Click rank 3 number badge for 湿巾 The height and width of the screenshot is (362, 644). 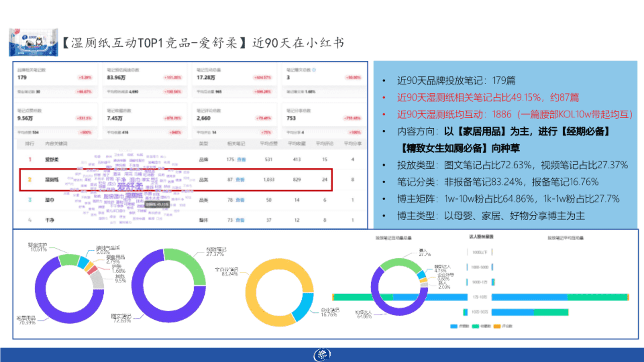pos(30,200)
